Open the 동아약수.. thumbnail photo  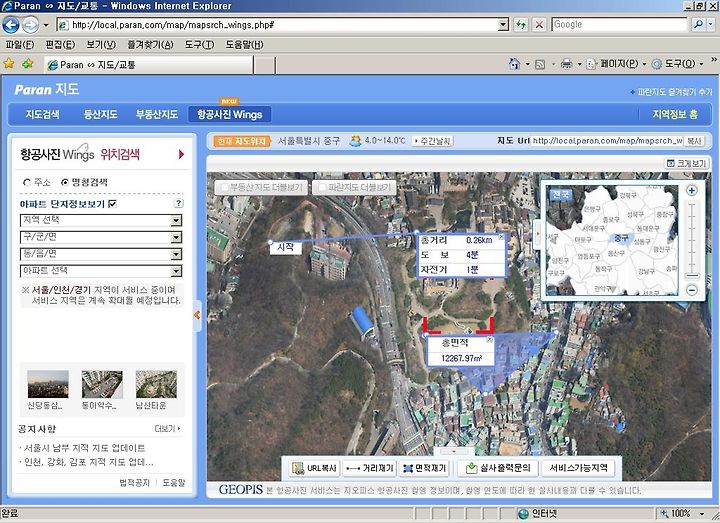pyautogui.click(x=102, y=384)
